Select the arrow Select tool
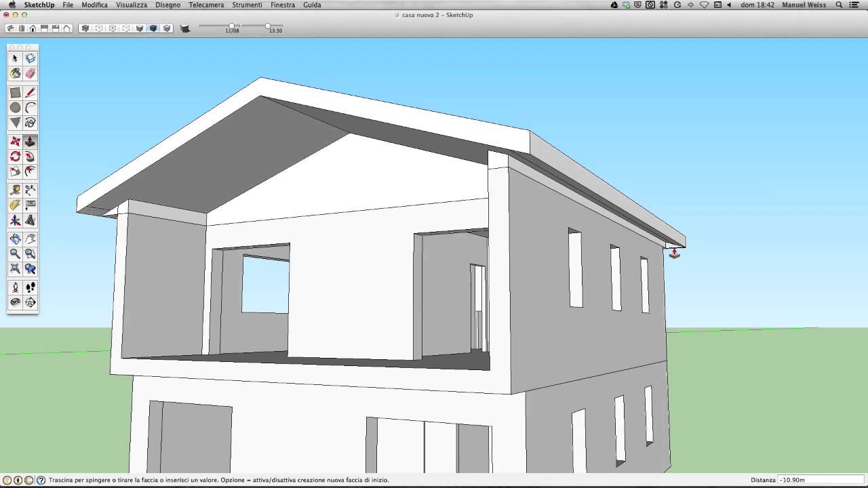The width and height of the screenshot is (868, 488). 15,58
